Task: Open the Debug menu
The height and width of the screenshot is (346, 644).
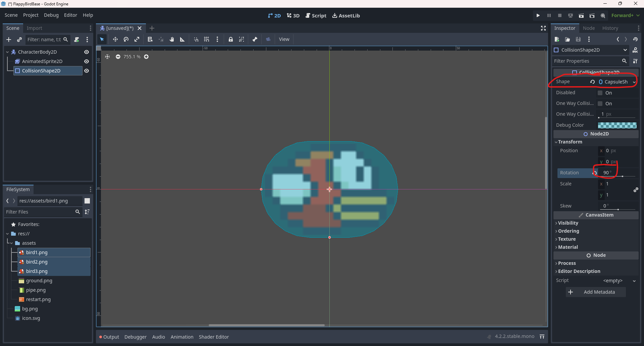Action: pos(51,15)
